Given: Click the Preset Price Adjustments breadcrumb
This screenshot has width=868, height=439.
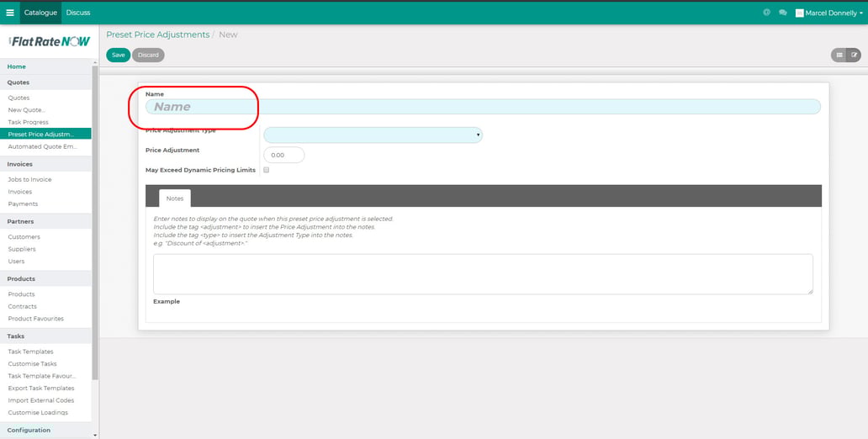Looking at the screenshot, I should coord(157,34).
